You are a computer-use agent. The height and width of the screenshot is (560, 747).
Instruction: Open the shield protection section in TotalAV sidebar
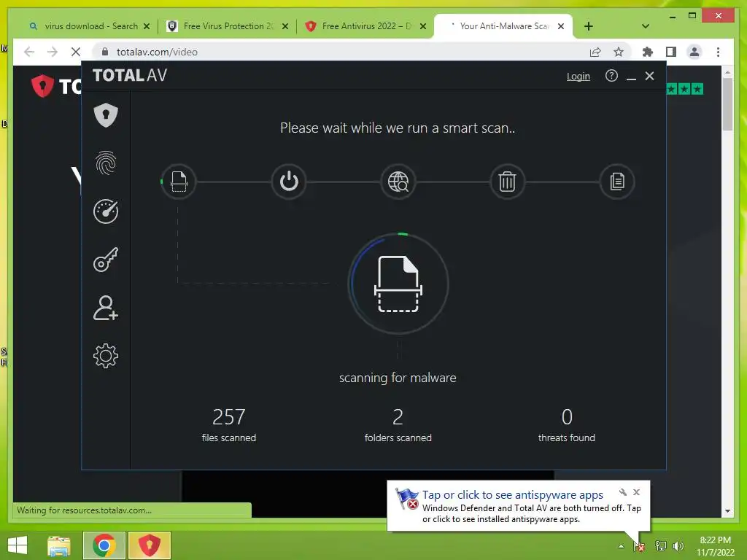point(106,114)
